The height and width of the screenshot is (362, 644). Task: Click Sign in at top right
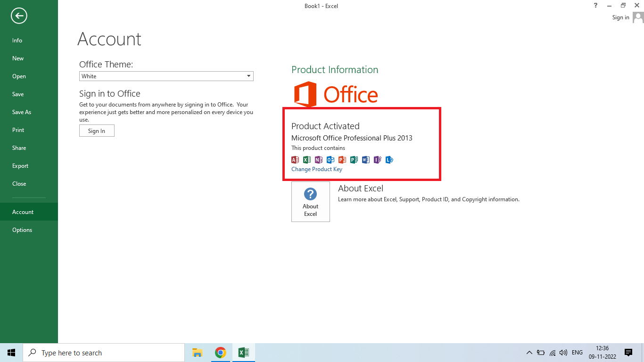pos(620,17)
